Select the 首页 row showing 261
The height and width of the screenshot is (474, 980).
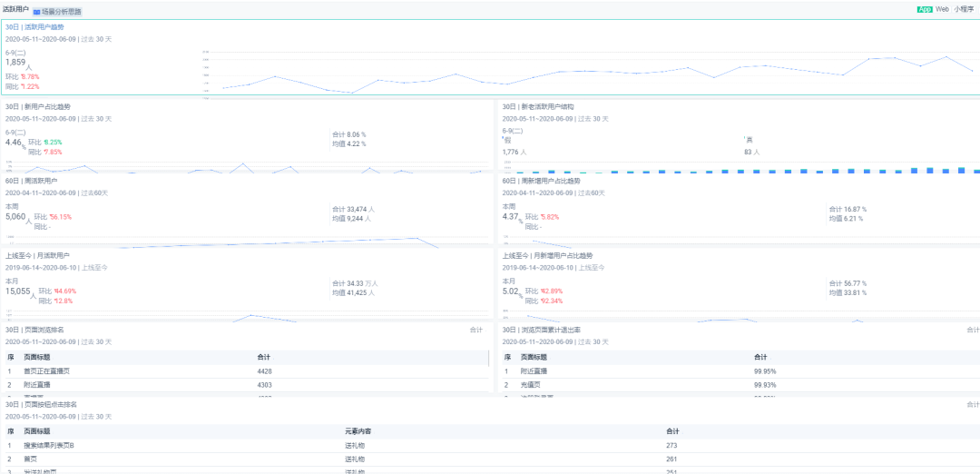tap(493, 459)
